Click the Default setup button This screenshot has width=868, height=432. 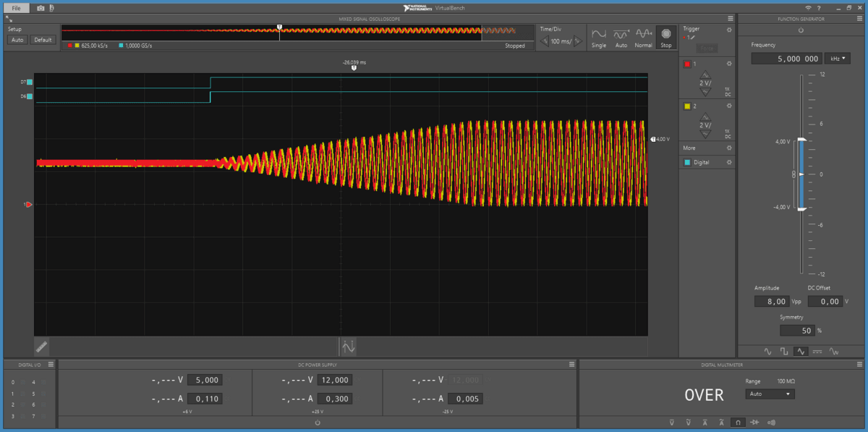point(43,40)
